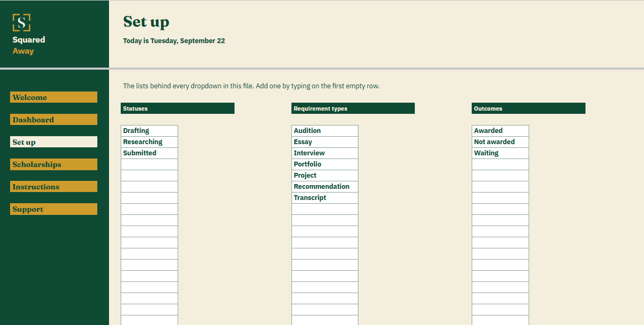Click first empty row under Outcomes
The height and width of the screenshot is (325, 644).
[500, 164]
